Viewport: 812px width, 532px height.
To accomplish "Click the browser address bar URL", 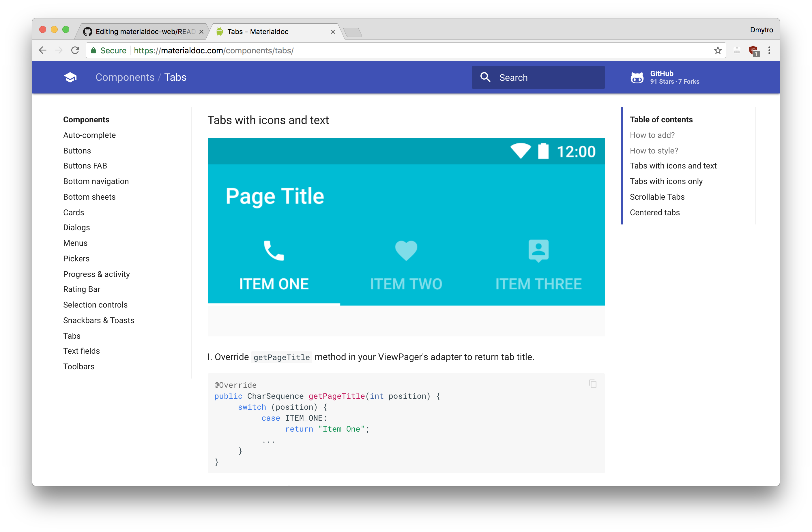I will tap(214, 50).
